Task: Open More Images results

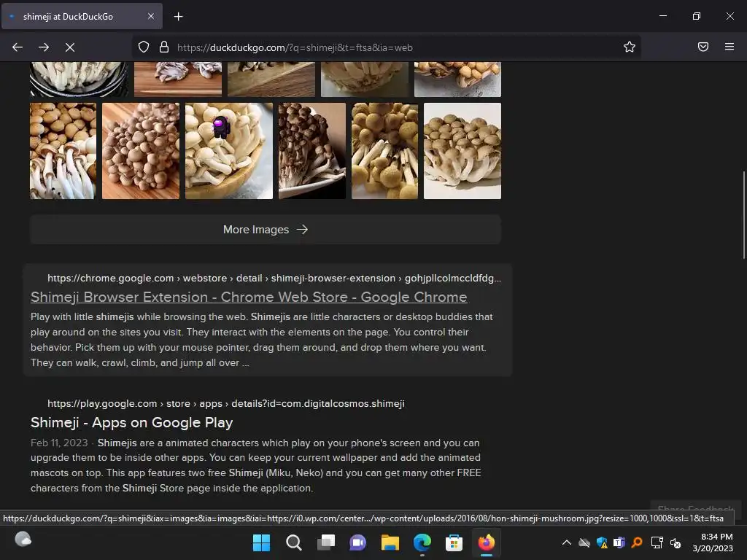Action: pos(266,230)
